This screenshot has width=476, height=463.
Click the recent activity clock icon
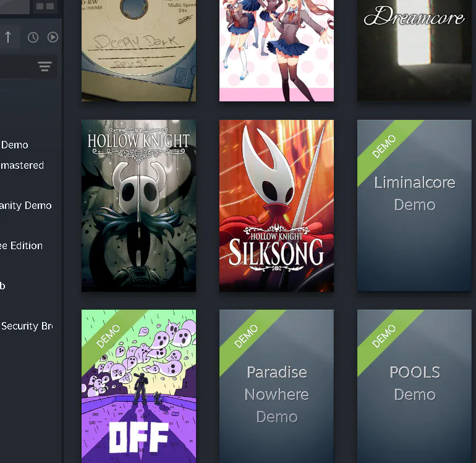[x=33, y=37]
